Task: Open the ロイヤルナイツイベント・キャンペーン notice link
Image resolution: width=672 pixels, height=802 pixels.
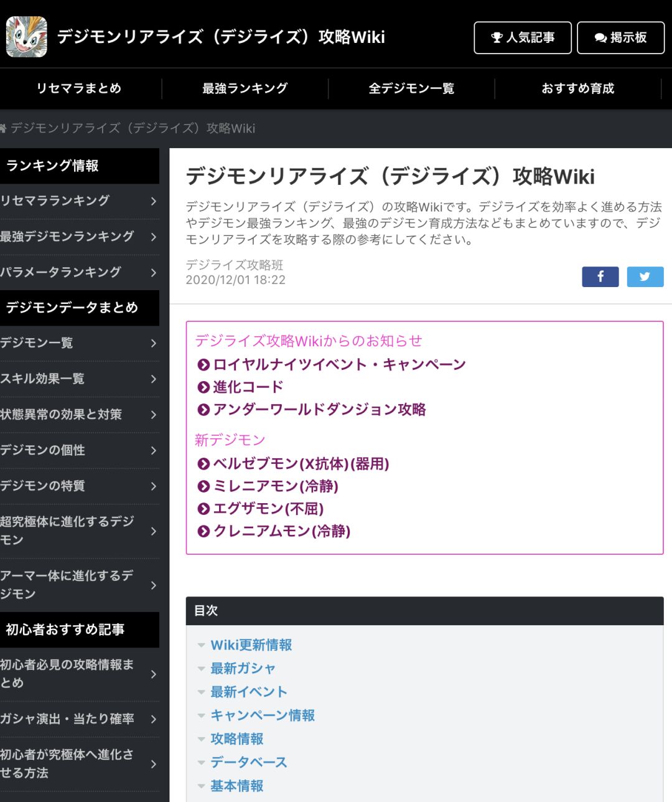Action: [339, 364]
